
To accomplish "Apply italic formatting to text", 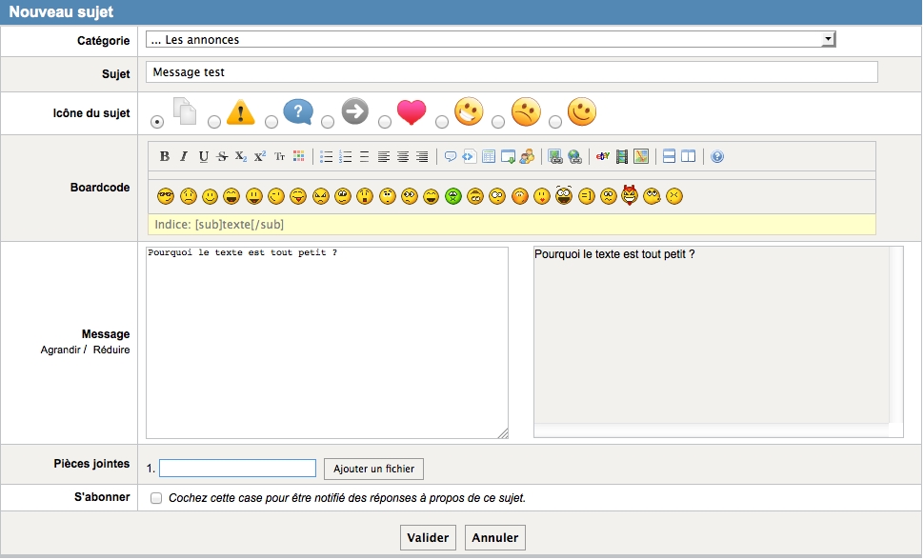I will [x=184, y=156].
